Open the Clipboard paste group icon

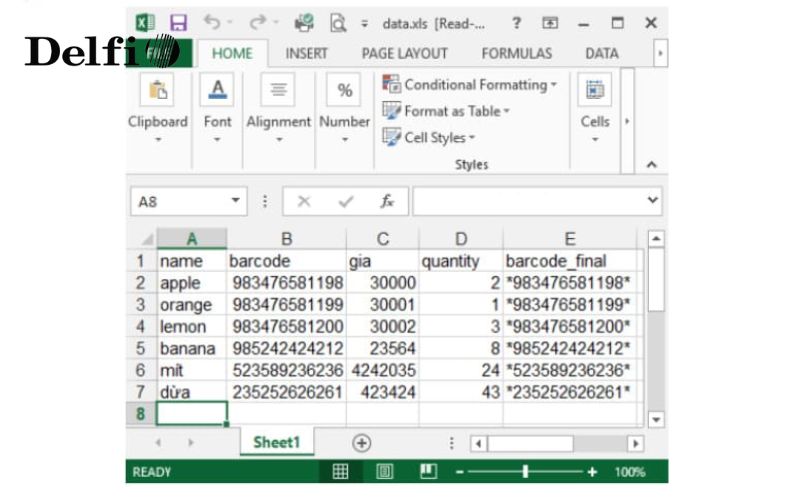157,91
